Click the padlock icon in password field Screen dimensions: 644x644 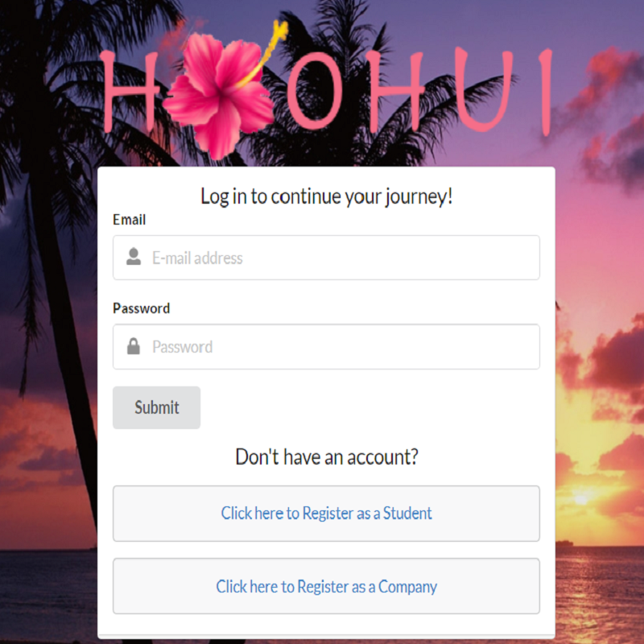tap(134, 346)
